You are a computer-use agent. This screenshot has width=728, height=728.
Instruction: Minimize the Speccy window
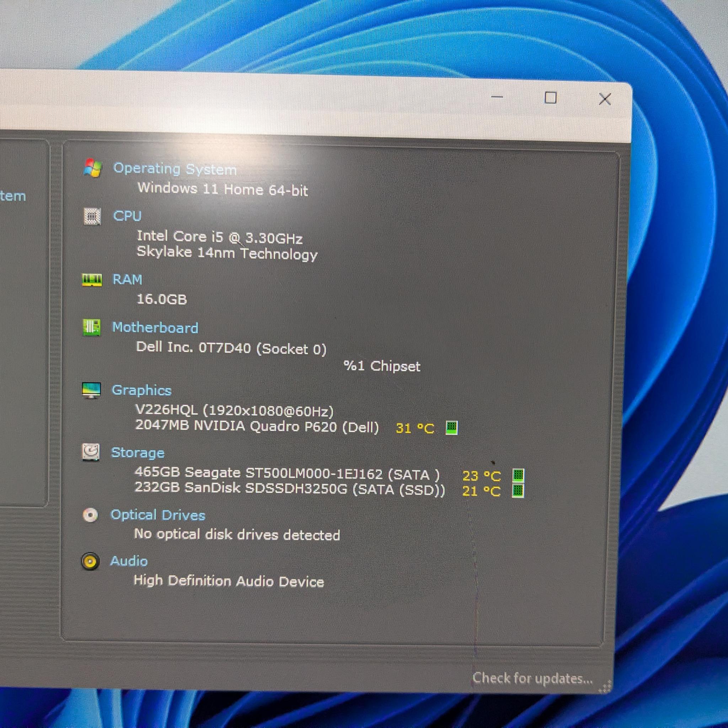click(497, 97)
